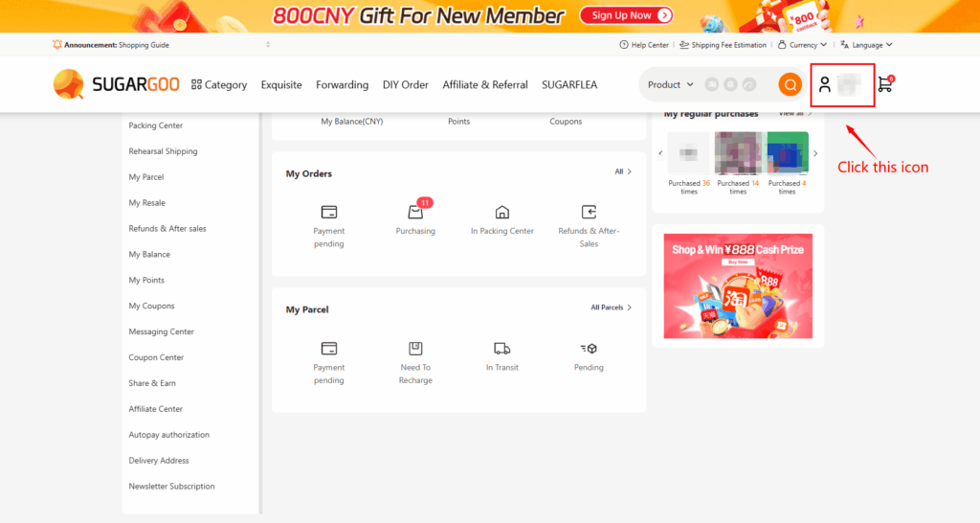Screen dimensions: 980x523
Task: Open My Coupons in sidebar
Action: click(x=151, y=306)
